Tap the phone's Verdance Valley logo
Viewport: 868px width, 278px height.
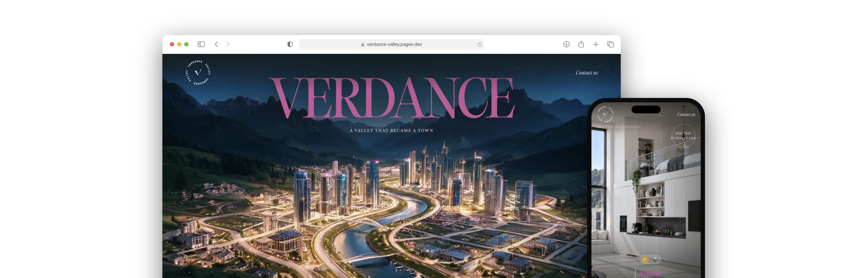point(605,114)
